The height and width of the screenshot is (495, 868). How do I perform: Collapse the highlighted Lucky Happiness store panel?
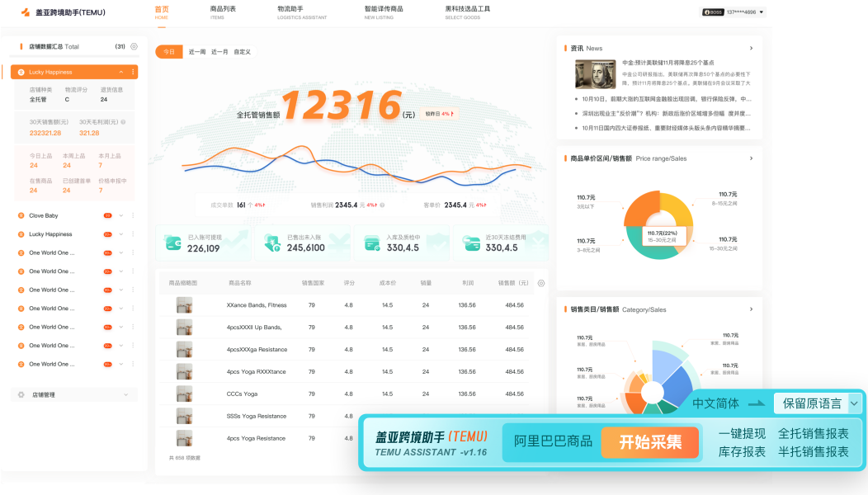point(120,73)
